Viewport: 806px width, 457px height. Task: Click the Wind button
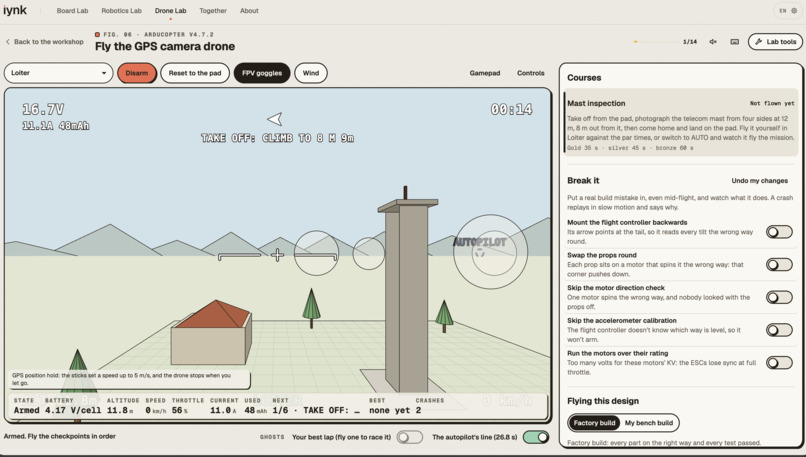coord(311,73)
